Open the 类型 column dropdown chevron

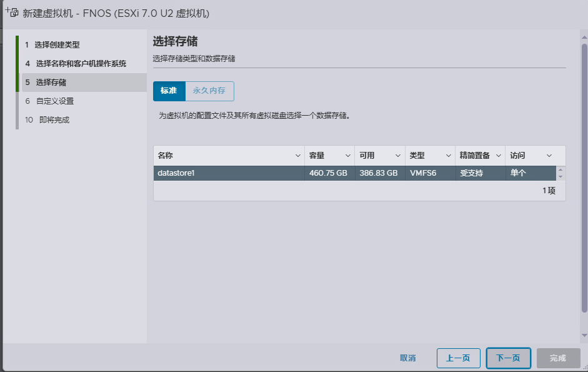448,156
